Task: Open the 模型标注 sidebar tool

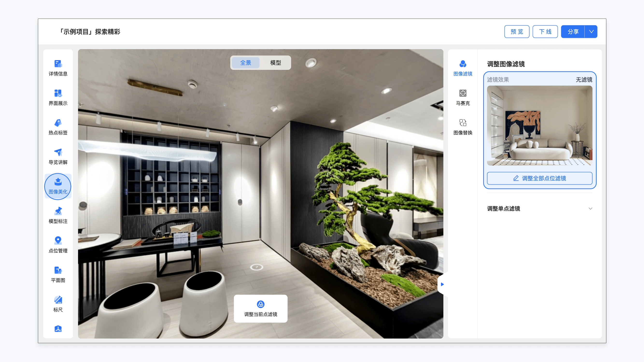Action: 58,215
